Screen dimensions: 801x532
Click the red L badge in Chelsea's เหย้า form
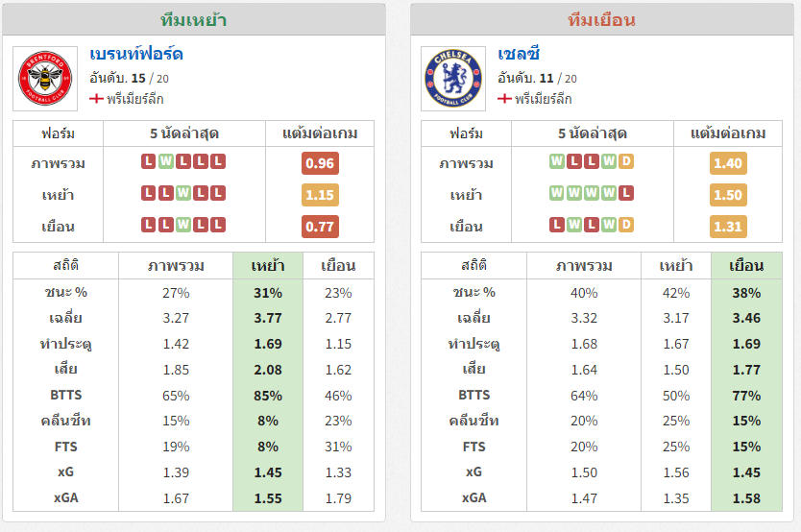coord(626,194)
